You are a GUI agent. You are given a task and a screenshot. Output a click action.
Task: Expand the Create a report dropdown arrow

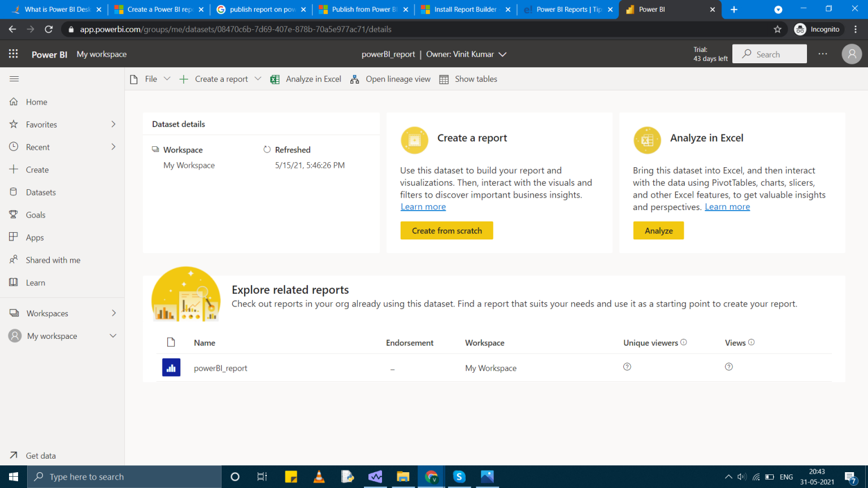[x=258, y=79]
